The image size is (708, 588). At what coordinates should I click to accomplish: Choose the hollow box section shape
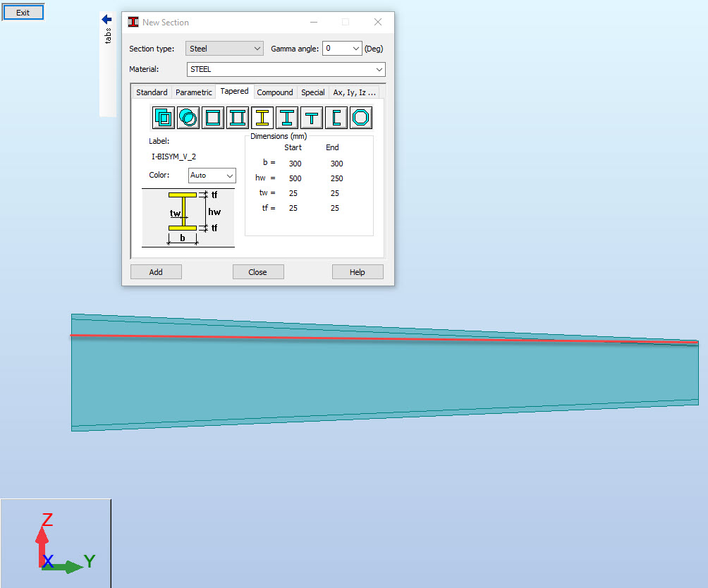212,117
